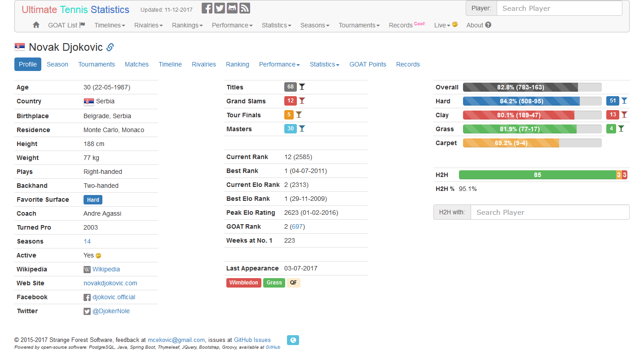Open the Statistics dropdown in top navbar

[276, 25]
